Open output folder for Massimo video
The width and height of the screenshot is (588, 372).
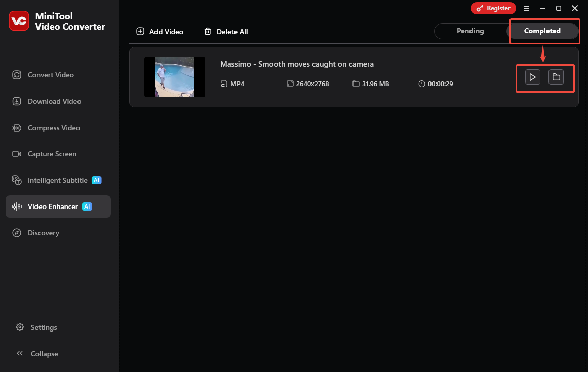(x=556, y=77)
